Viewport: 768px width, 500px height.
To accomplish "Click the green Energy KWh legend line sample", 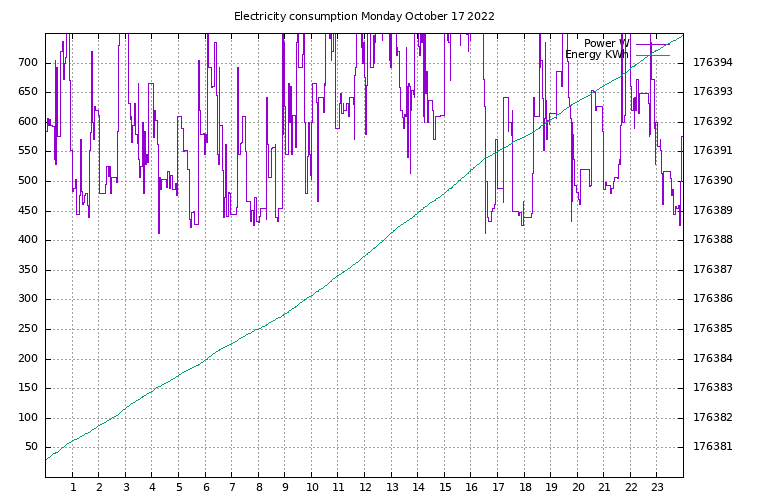I will pyautogui.click(x=653, y=55).
